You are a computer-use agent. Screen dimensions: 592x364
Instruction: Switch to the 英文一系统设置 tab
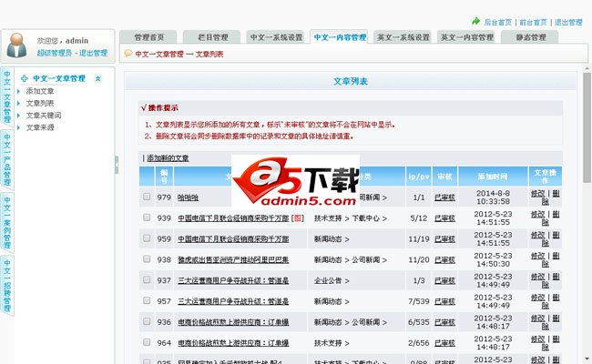(403, 37)
